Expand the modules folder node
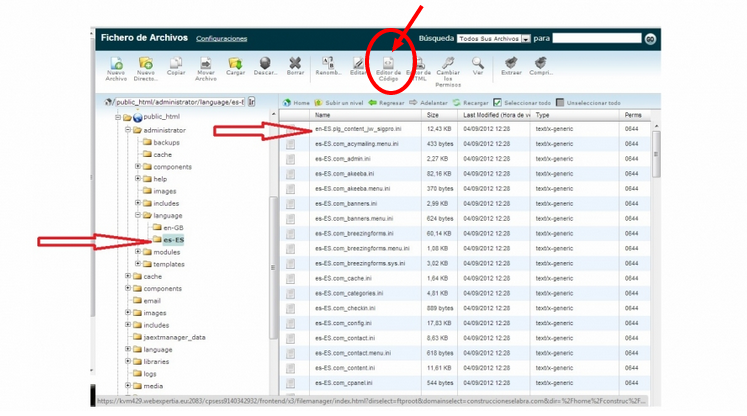 tap(138, 252)
